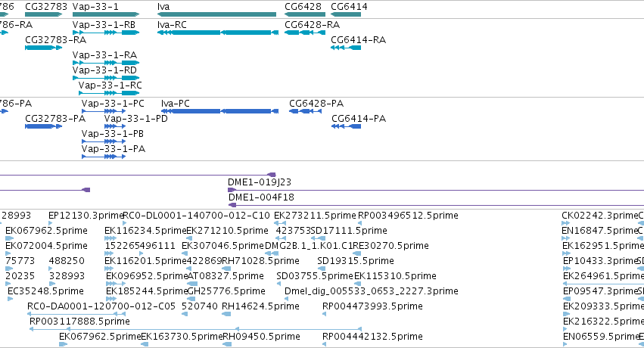Click protein label Vap-33-1-PC
Viewport: 644px width, 348px height.
pos(113,104)
